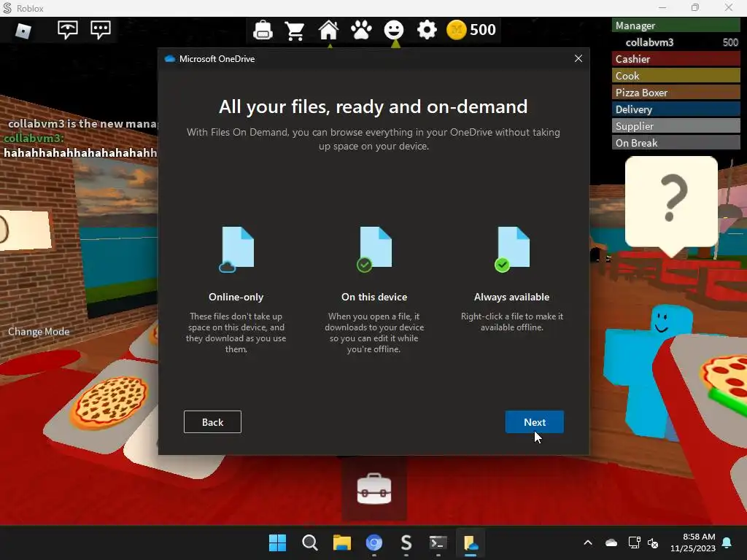Open the shopping cart store icon

pyautogui.click(x=295, y=31)
